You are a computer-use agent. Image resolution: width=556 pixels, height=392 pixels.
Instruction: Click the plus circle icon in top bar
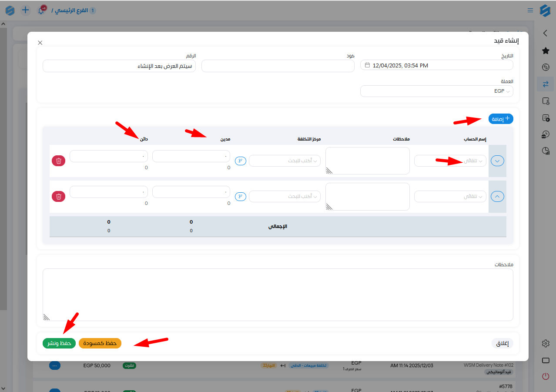point(26,10)
